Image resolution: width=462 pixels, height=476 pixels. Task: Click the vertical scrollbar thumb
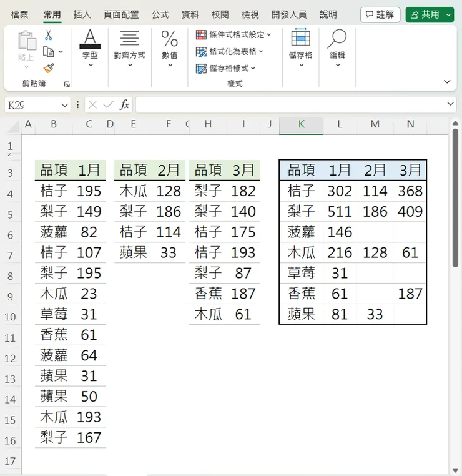[x=455, y=198]
